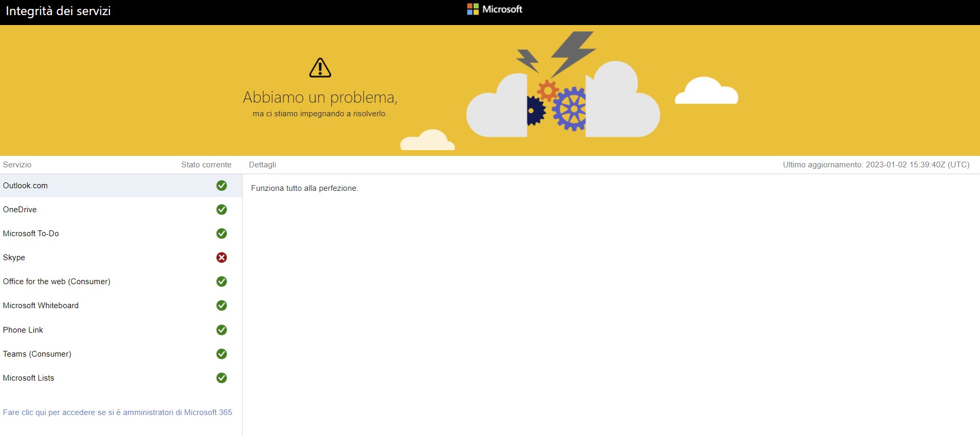The width and height of the screenshot is (980, 439).
Task: Choose Microsoft Whiteboard from the service list
Action: [41, 306]
